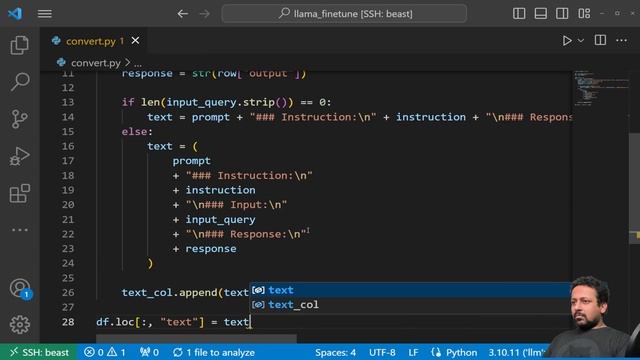This screenshot has height=360, width=640.
Task: Open the Source Control view
Action: point(20,119)
